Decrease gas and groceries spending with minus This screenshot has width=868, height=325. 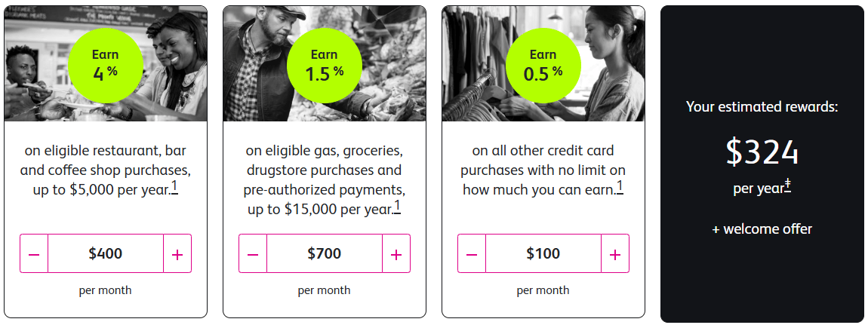[253, 253]
